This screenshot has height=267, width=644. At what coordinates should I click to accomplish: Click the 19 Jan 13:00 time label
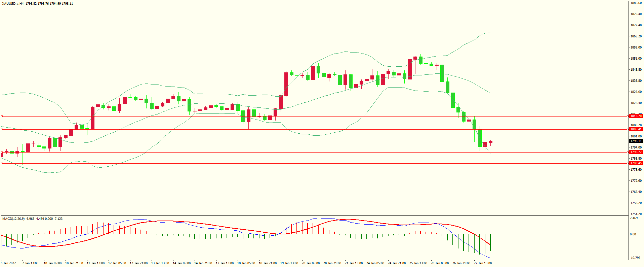coord(289,263)
